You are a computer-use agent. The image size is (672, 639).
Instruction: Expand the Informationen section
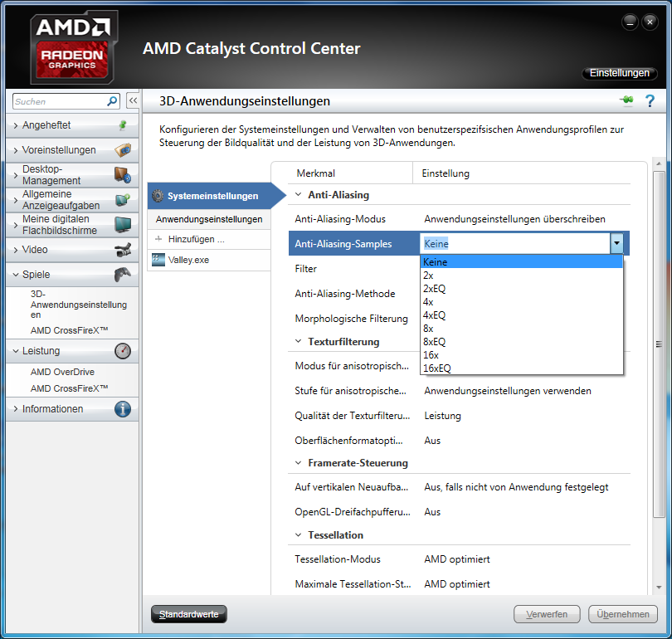(16, 409)
